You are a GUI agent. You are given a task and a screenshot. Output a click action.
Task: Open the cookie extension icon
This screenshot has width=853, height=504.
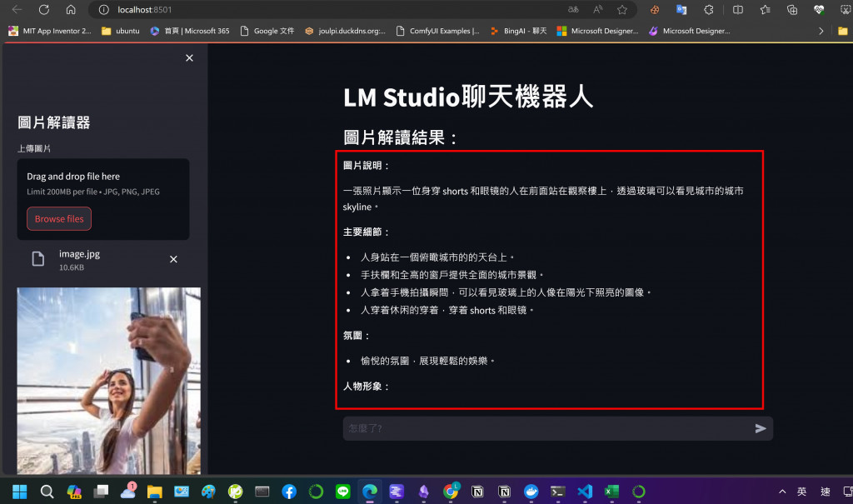click(x=655, y=9)
